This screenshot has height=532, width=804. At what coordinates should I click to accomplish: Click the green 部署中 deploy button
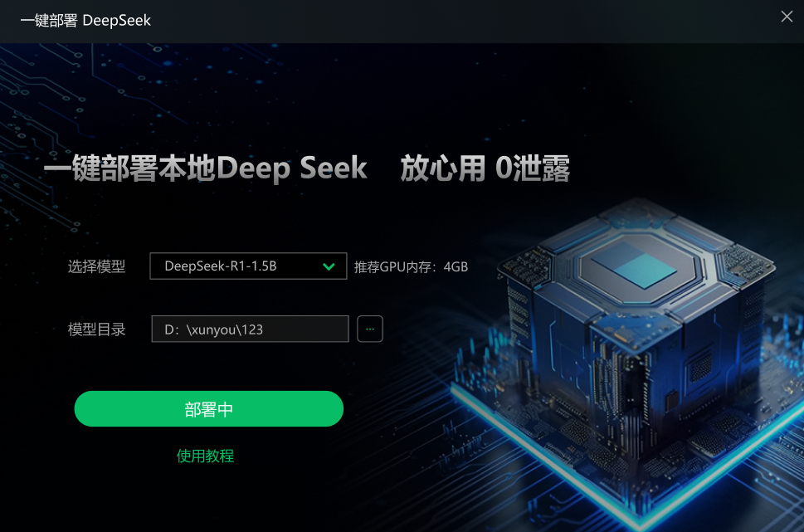(209, 409)
